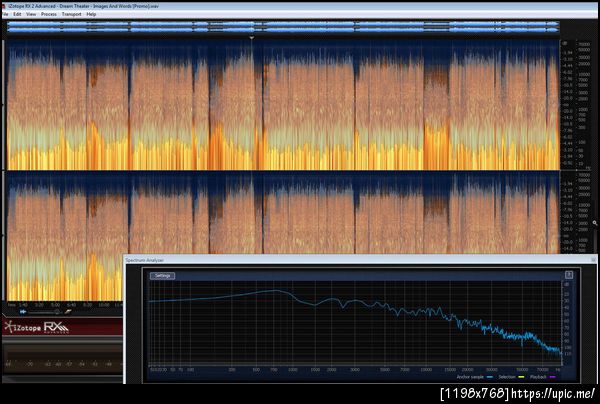Click the help icon in Spectrum Analyzer
Viewport: 600px width, 404px height.
(569, 275)
